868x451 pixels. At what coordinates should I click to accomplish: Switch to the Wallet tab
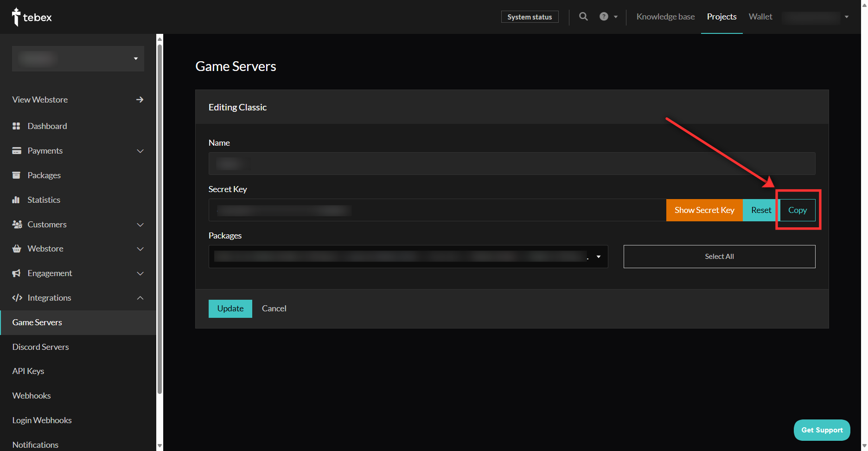coord(760,17)
